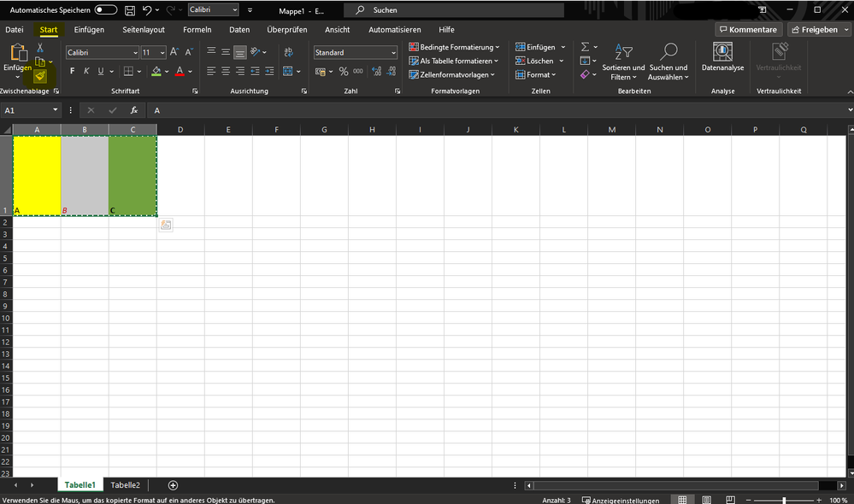This screenshot has width=854, height=504.
Task: Align text to the left
Action: pos(211,71)
